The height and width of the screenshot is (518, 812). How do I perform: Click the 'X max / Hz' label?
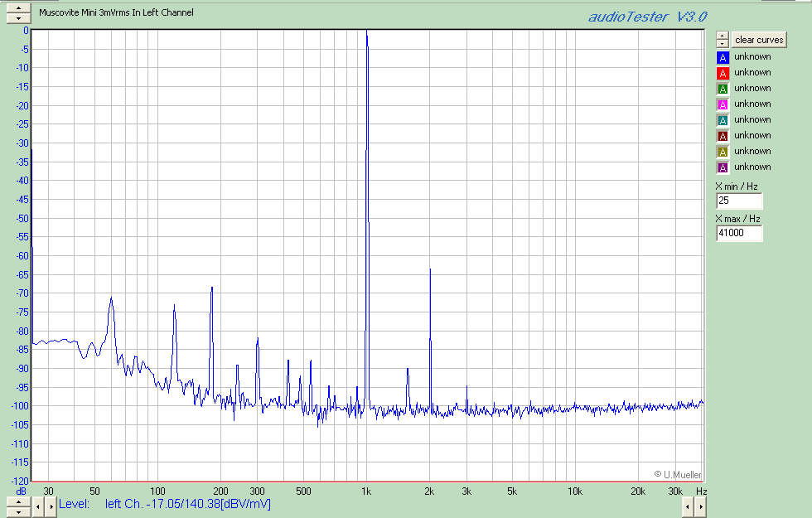tap(737, 219)
